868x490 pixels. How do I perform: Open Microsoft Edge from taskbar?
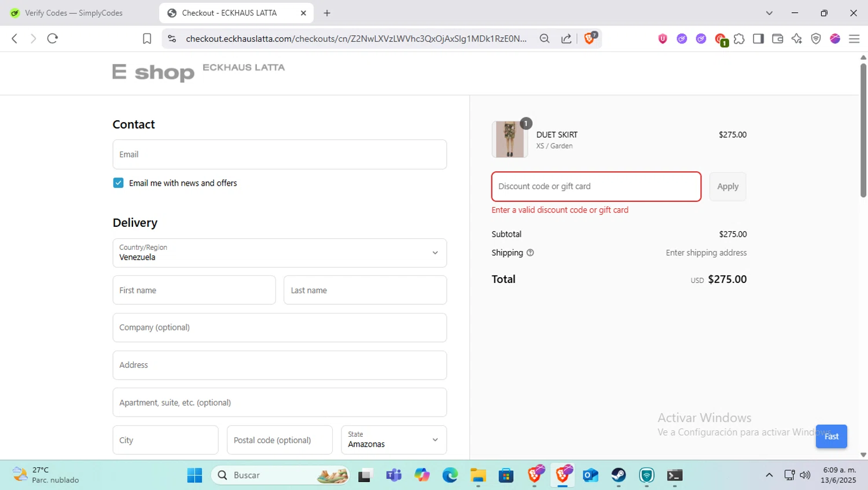tap(450, 475)
